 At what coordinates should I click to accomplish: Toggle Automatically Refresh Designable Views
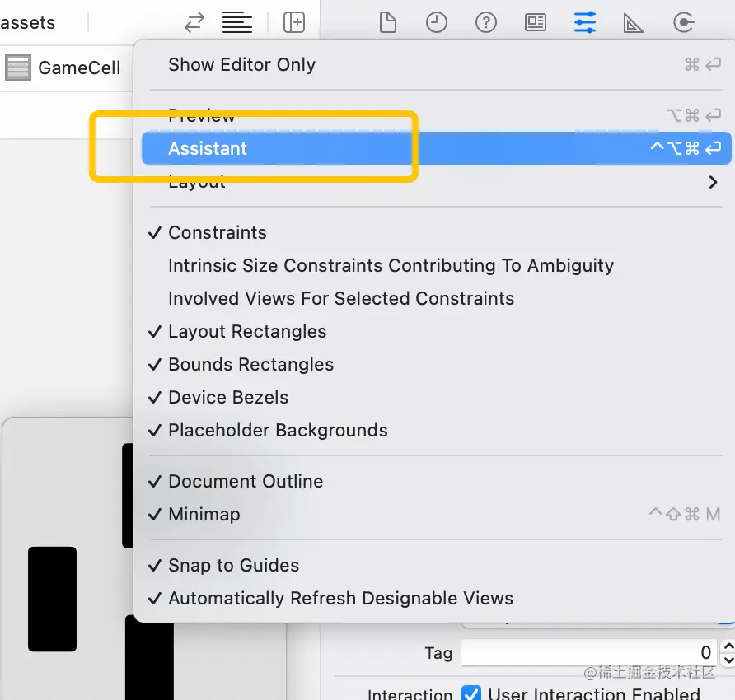[437, 599]
